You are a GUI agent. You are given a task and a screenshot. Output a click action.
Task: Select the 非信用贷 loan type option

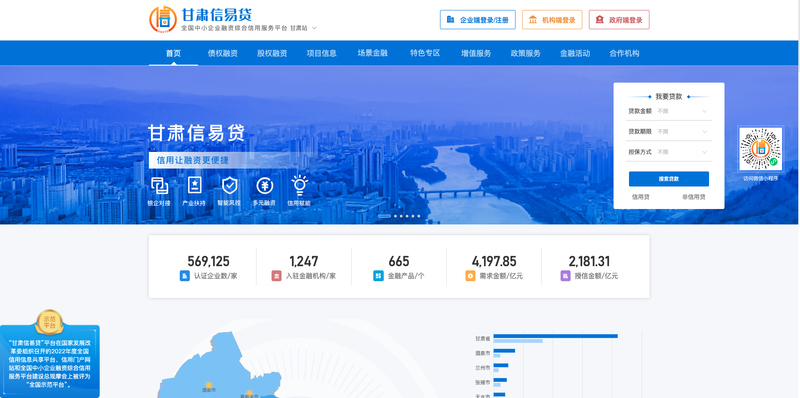(694, 197)
